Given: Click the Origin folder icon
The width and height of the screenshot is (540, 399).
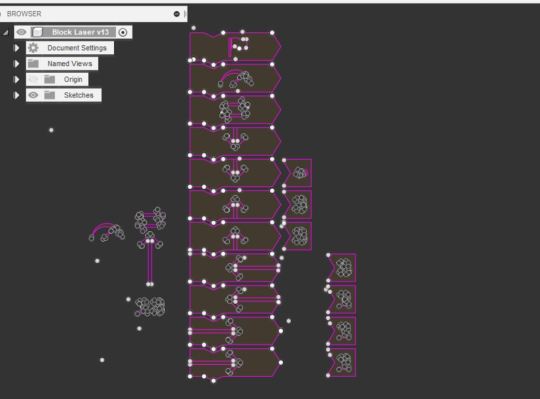Looking at the screenshot, I should pos(49,79).
